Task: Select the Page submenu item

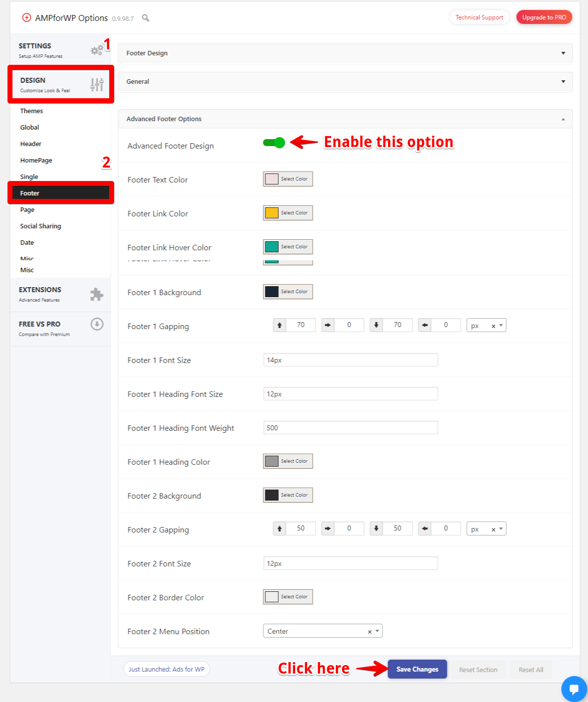Action: click(27, 209)
